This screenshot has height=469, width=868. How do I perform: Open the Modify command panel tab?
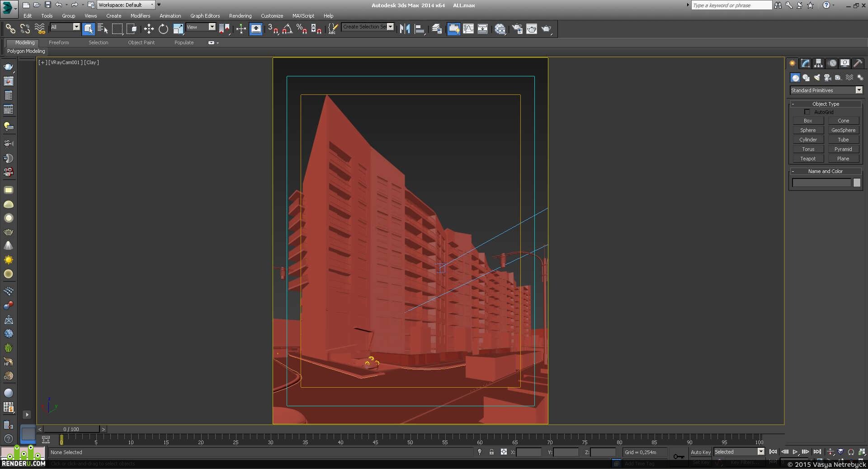(806, 63)
